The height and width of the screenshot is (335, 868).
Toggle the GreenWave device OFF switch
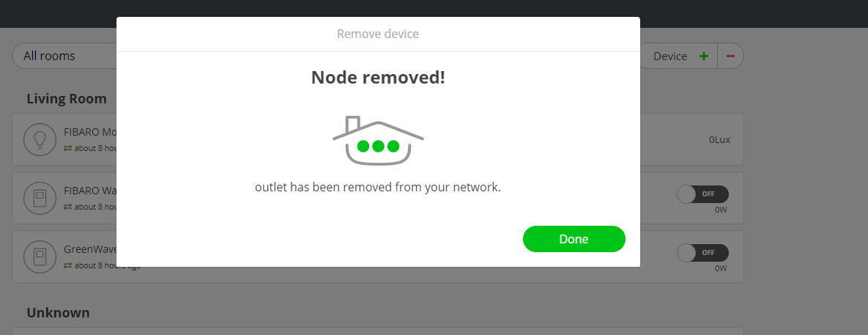[702, 253]
